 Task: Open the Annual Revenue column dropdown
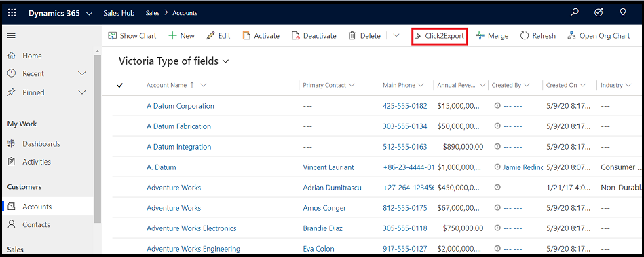(x=482, y=85)
